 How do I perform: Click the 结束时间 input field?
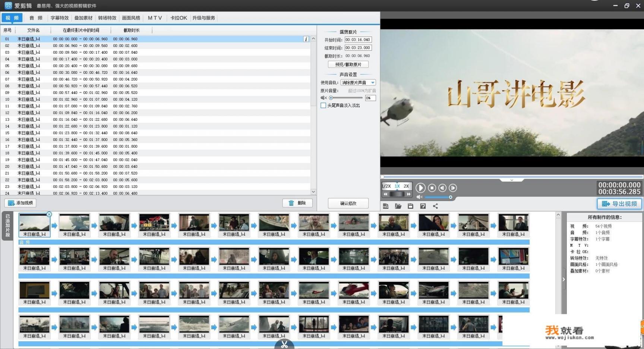(x=358, y=48)
